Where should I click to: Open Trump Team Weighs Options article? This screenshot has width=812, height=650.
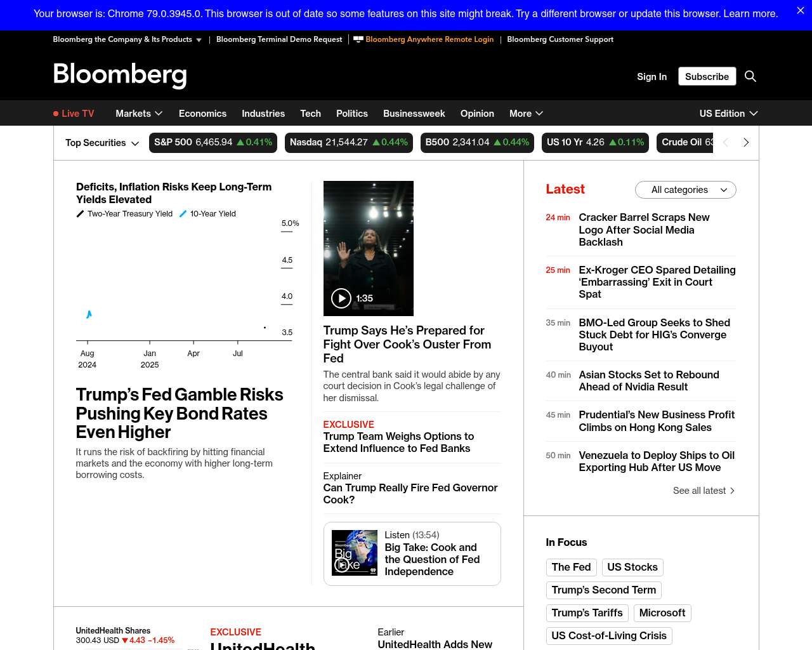(398, 442)
